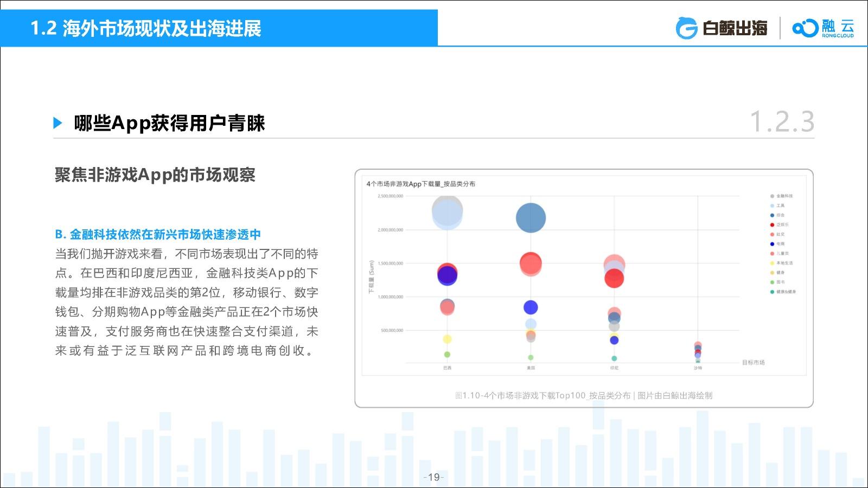Click the 美国 x-axis label
Viewport: 868px width, 488px height.
531,368
